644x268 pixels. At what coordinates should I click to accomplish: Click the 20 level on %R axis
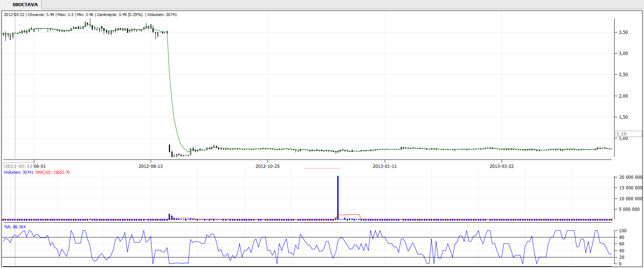(621, 257)
